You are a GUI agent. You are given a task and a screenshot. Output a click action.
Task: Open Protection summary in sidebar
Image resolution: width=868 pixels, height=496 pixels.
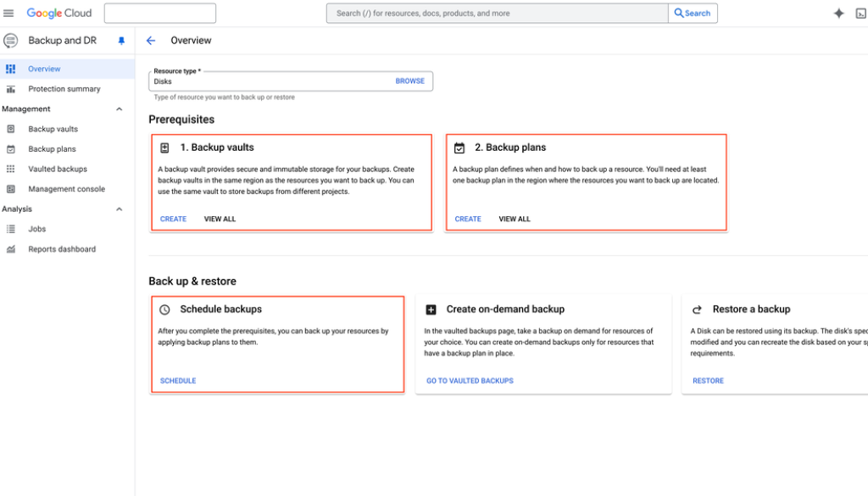point(64,89)
